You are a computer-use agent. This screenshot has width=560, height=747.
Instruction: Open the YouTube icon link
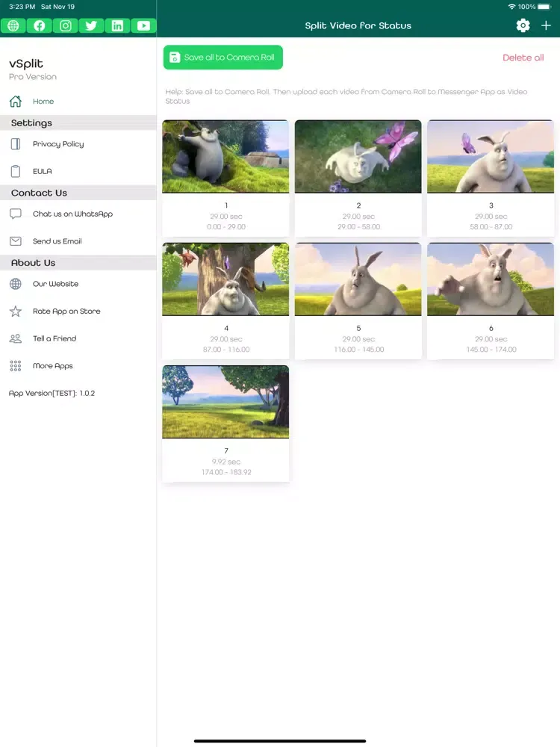[x=143, y=25]
